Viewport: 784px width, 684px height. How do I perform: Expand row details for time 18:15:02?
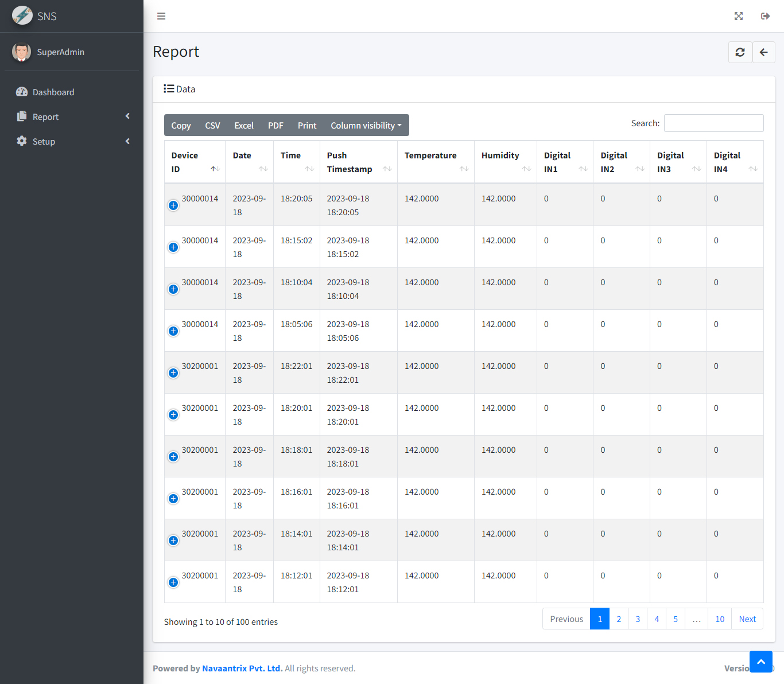point(173,247)
